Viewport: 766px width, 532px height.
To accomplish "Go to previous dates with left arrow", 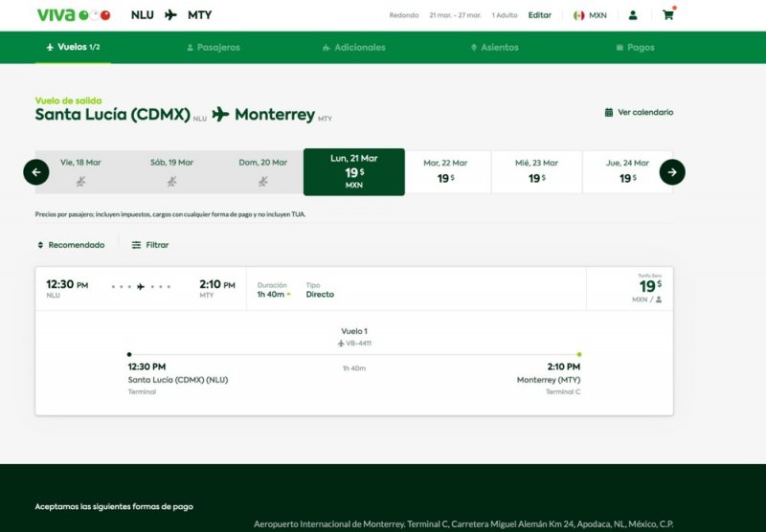I will (36, 172).
